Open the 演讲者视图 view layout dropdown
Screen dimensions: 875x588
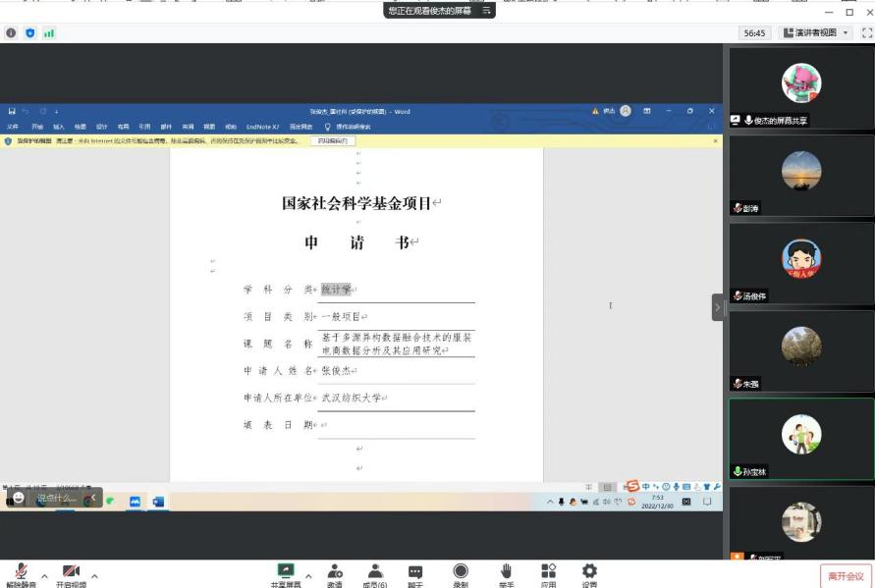tap(815, 32)
